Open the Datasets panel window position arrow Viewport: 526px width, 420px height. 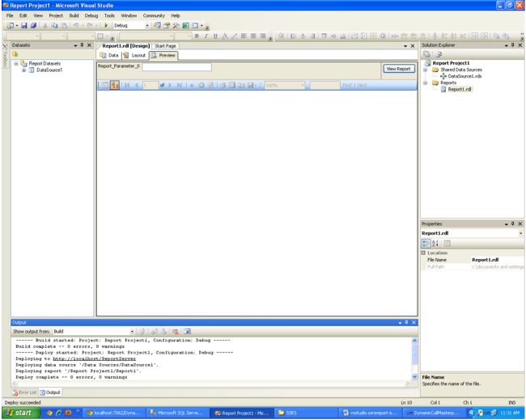pyautogui.click(x=75, y=45)
